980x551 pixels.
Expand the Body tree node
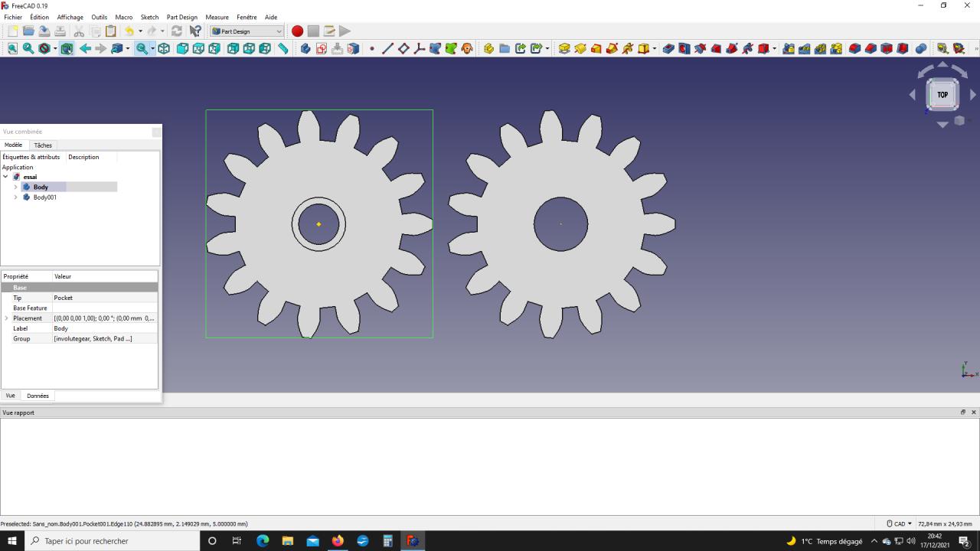pyautogui.click(x=15, y=187)
